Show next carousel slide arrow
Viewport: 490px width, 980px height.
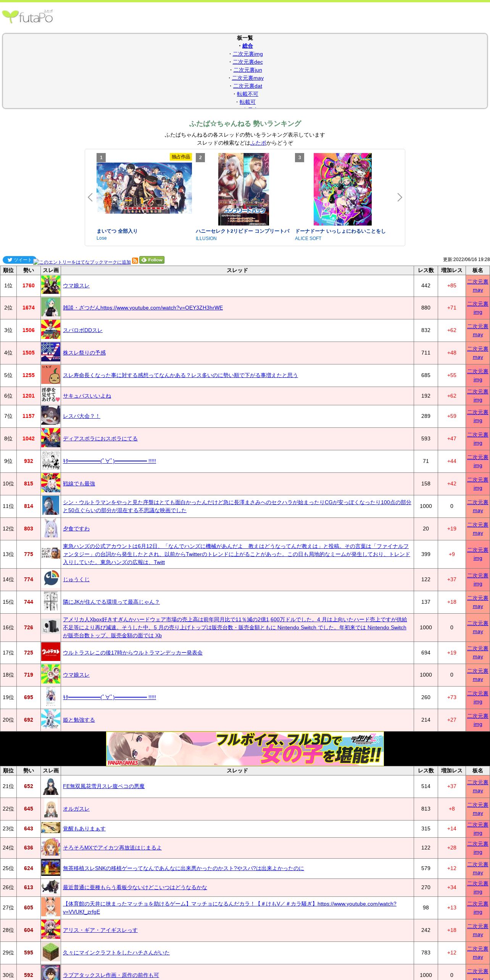400,197
